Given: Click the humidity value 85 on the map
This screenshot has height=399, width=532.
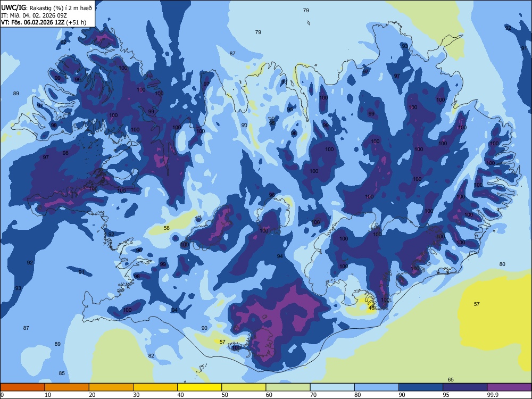Looking at the screenshot, I should pyautogui.click(x=62, y=373).
